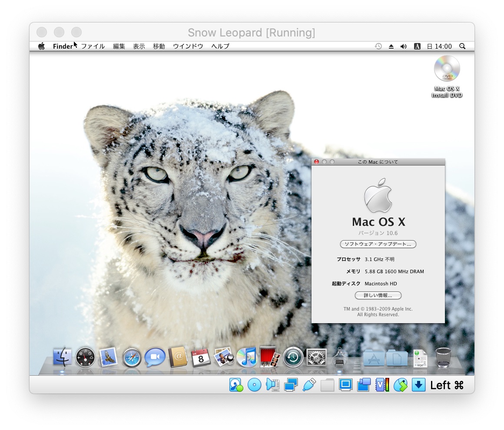Open Mac OS X Install DVD
504x430 pixels.
pyautogui.click(x=447, y=76)
